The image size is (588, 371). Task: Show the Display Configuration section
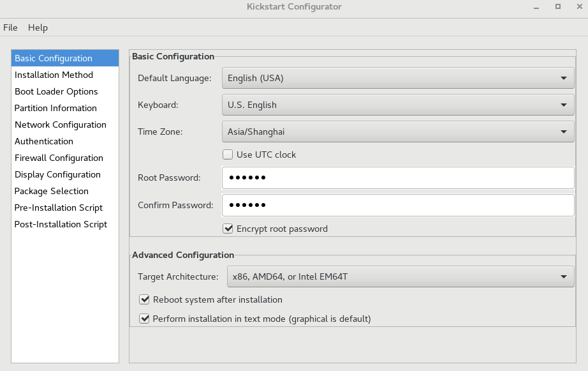point(57,174)
